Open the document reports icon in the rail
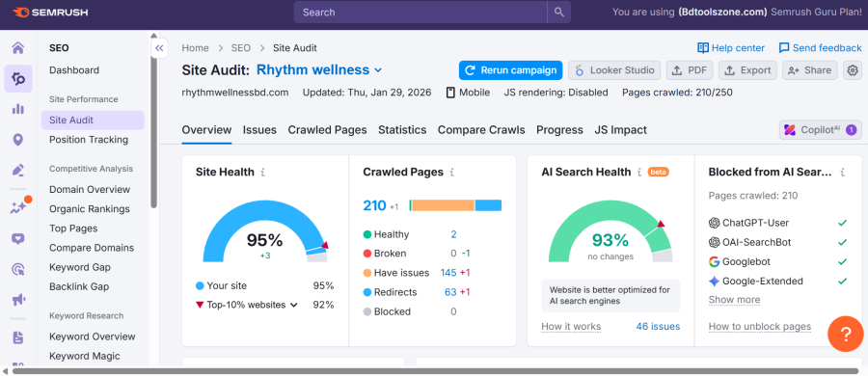Screen dimensions: 868x376 [x=17, y=337]
